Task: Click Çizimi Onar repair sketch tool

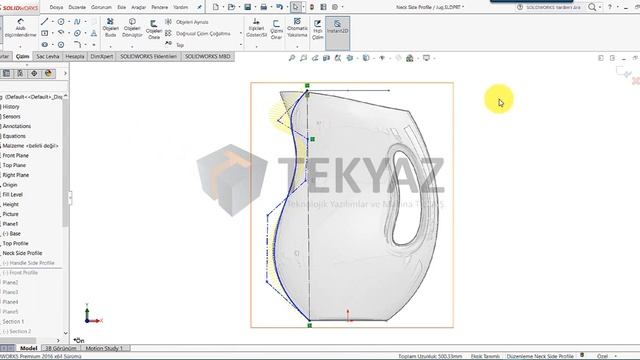Action: [x=276, y=30]
